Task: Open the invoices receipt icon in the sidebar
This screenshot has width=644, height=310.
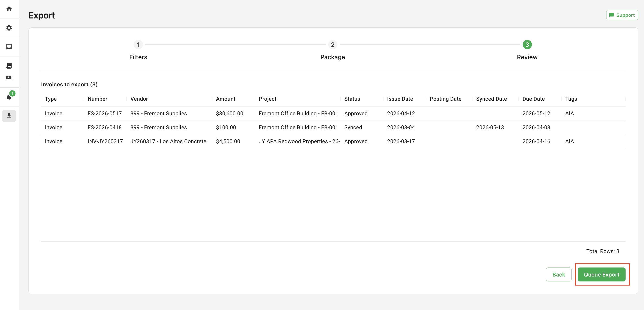Action: [x=9, y=66]
